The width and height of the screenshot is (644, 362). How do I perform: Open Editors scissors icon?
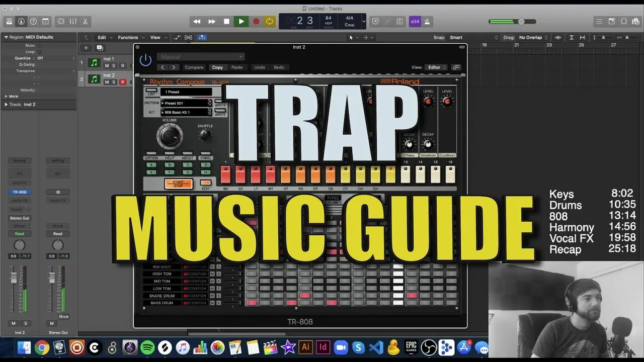[85, 21]
